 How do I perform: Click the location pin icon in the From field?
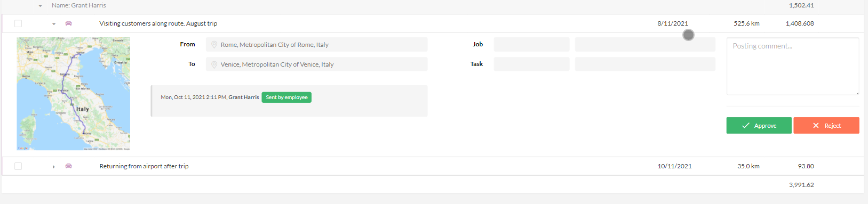click(x=214, y=45)
